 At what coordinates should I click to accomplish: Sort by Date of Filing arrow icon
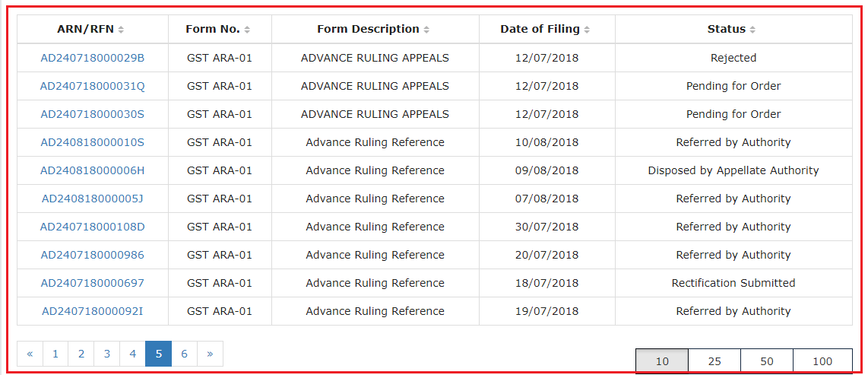[x=587, y=30]
